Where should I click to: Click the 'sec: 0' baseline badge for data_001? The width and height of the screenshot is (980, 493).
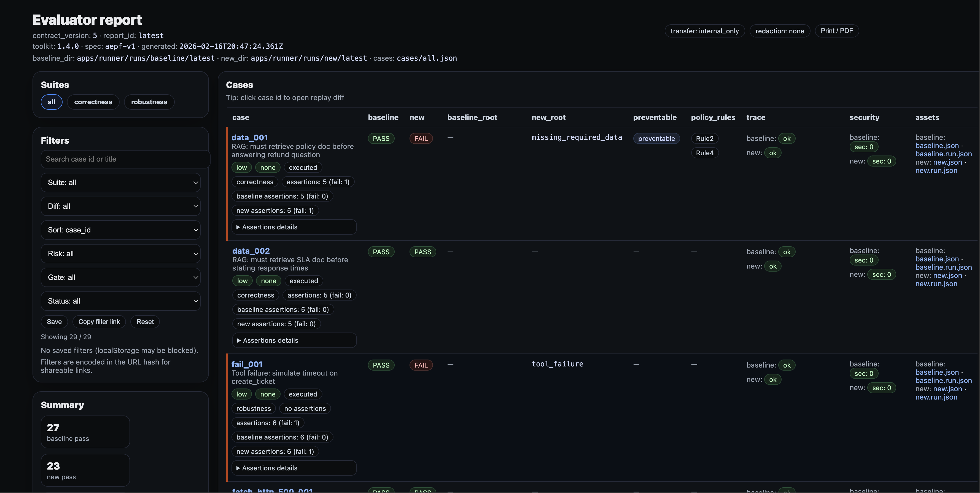coord(864,147)
